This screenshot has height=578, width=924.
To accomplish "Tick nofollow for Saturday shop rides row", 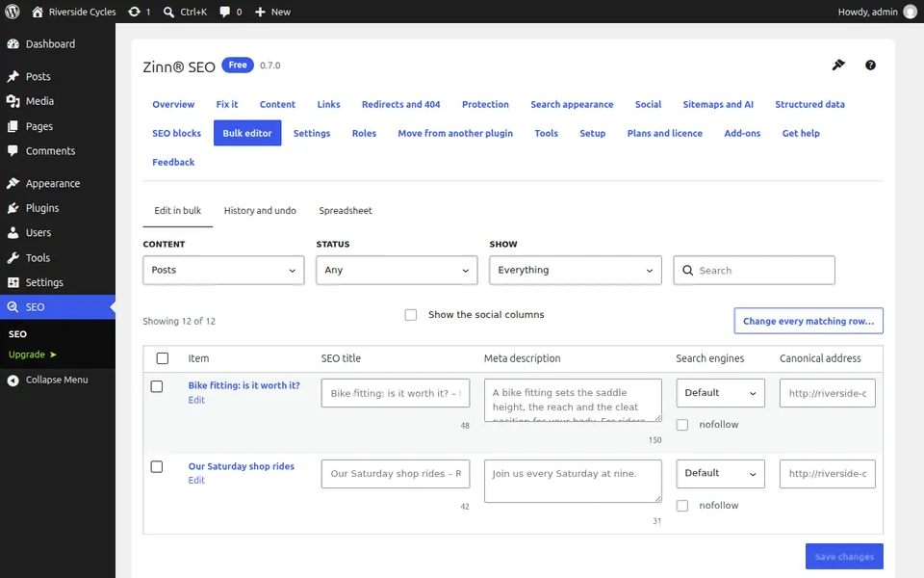I will click(x=682, y=506).
